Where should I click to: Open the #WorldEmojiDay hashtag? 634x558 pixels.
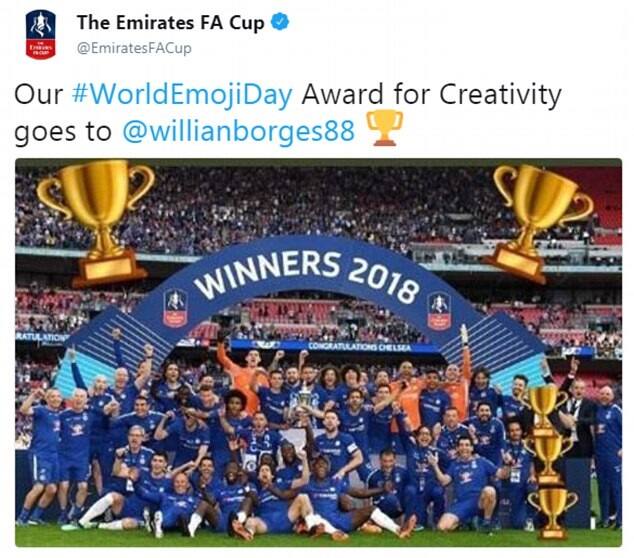pyautogui.click(x=182, y=94)
